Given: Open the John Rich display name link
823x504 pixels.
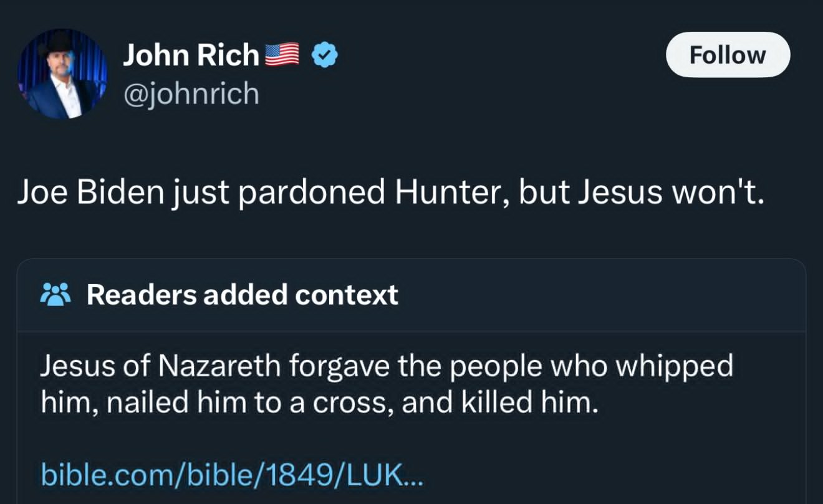Looking at the screenshot, I should tap(191, 55).
